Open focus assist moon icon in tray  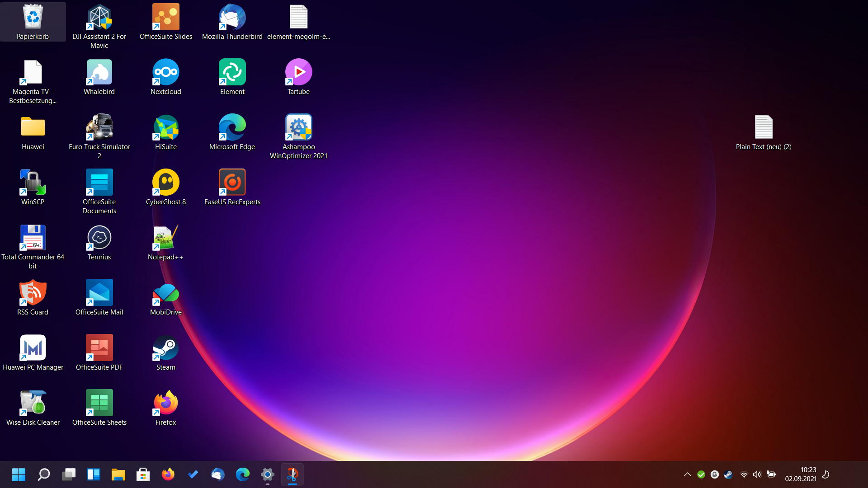[826, 474]
